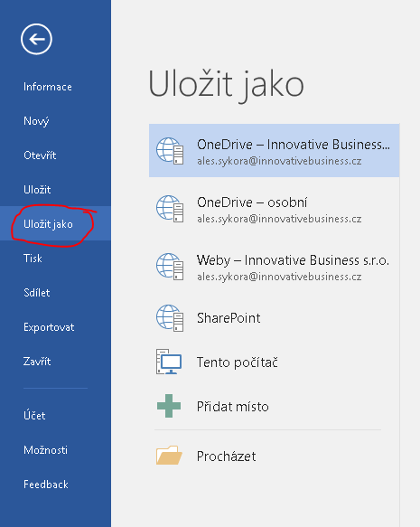Choose the SharePoint location label

click(229, 318)
